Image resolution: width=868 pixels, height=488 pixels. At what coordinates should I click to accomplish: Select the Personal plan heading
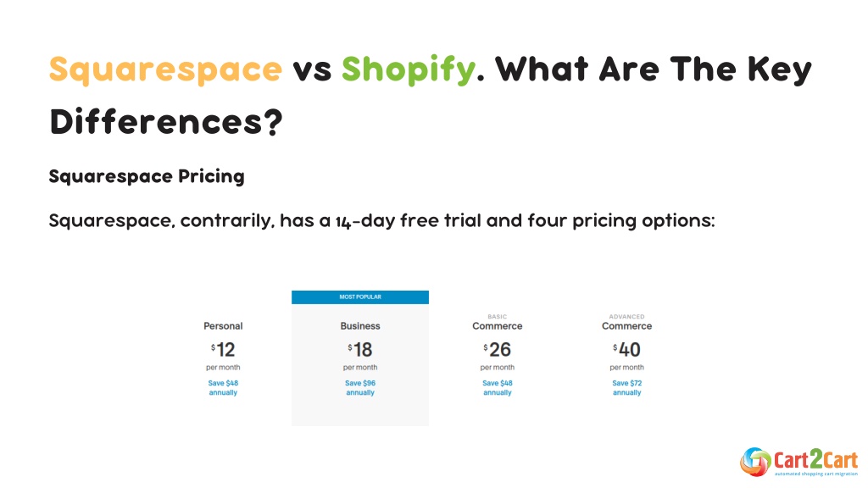click(x=223, y=326)
